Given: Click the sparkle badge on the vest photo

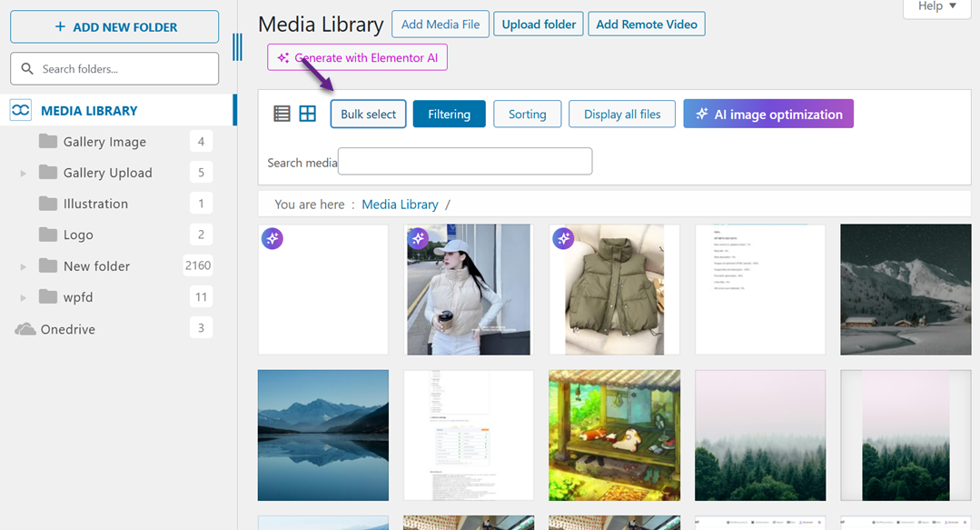Looking at the screenshot, I should (x=563, y=238).
